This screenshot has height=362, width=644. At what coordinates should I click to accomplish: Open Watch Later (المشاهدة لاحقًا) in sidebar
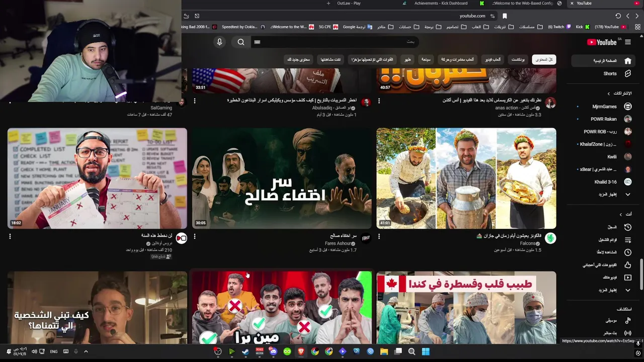coord(604,252)
